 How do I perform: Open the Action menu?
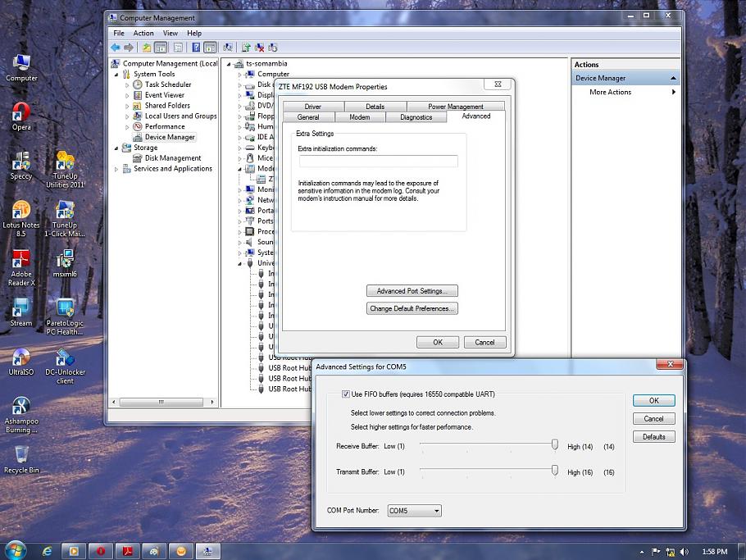[143, 34]
